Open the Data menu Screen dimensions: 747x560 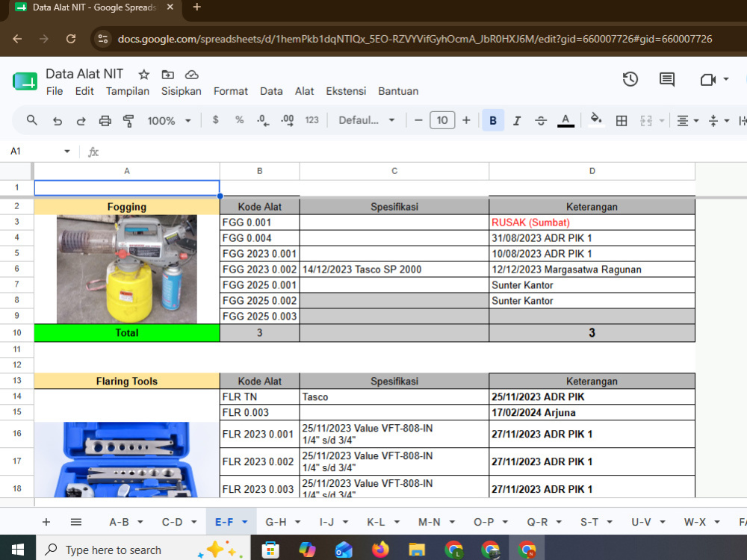pos(271,91)
